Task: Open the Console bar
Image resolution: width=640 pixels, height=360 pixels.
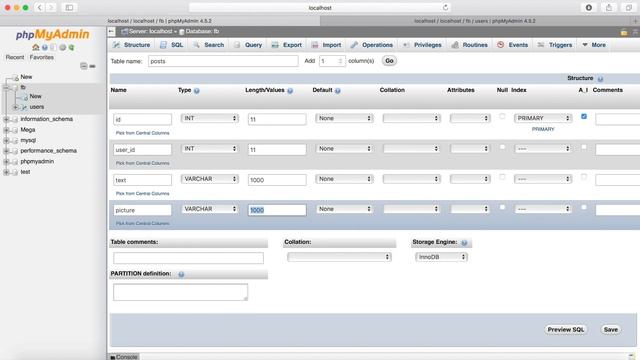Action: tap(124, 357)
